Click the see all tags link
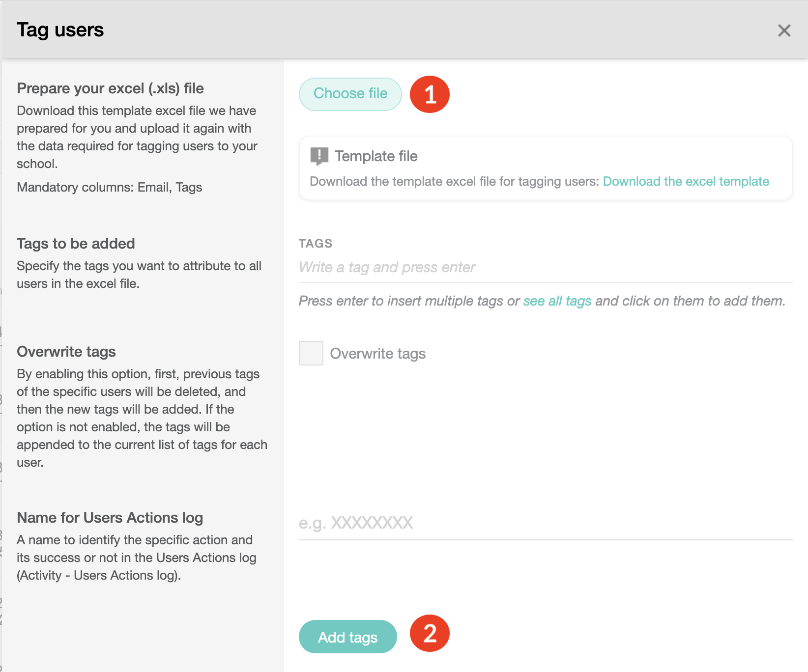 point(557,301)
